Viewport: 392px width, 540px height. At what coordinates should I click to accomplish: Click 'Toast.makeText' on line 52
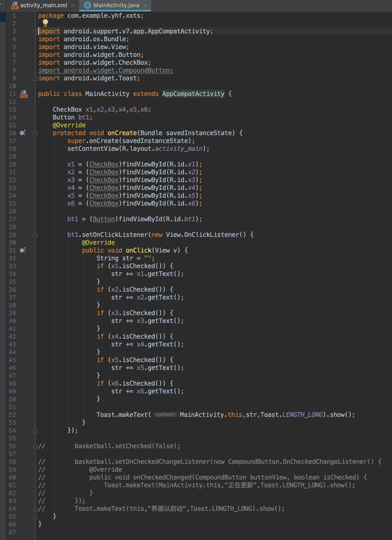coord(122,415)
